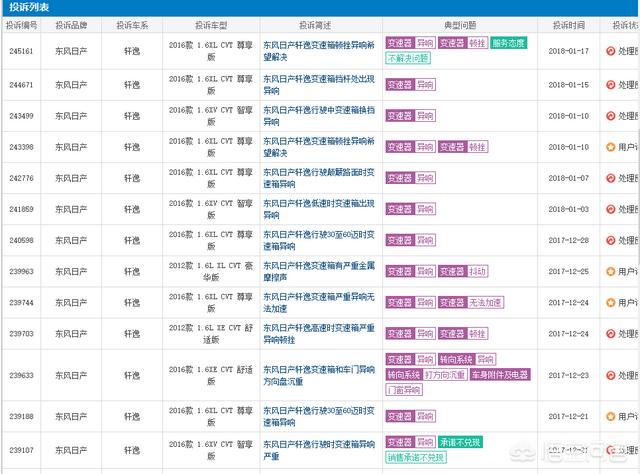Select complaint number 239633

(21, 376)
